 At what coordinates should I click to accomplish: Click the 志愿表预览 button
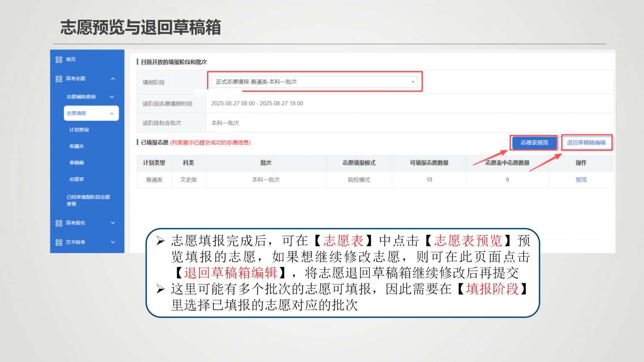pos(534,142)
